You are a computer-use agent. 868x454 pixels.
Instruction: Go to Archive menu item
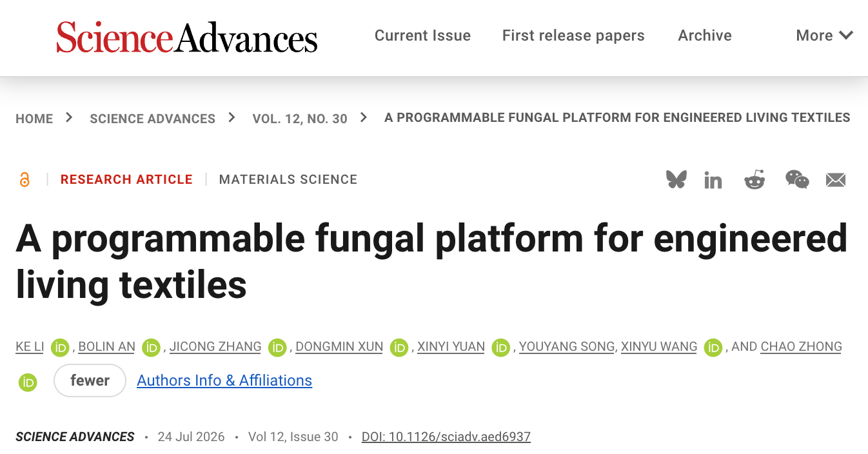pyautogui.click(x=705, y=35)
